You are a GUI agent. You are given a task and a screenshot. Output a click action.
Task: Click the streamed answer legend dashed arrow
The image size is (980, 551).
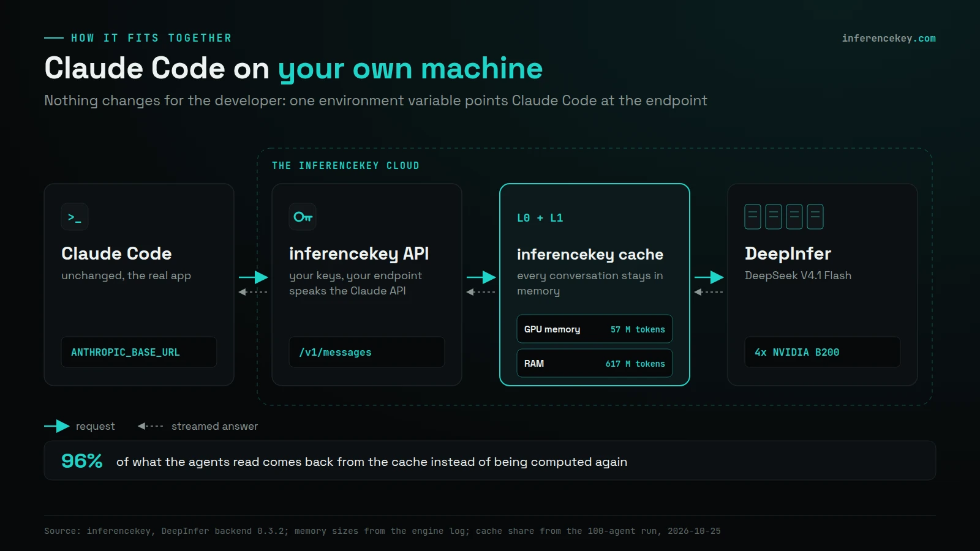pyautogui.click(x=151, y=426)
